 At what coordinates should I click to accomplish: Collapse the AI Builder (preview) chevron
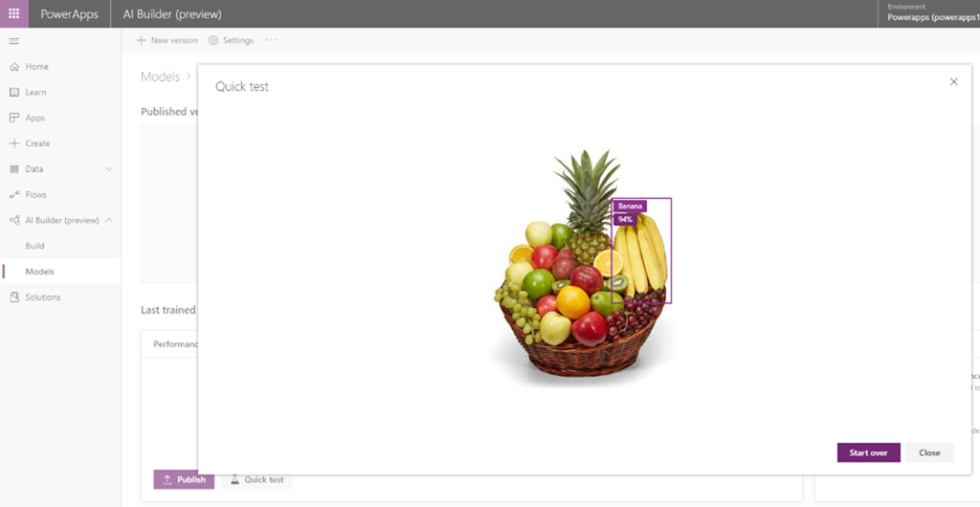[x=109, y=220]
